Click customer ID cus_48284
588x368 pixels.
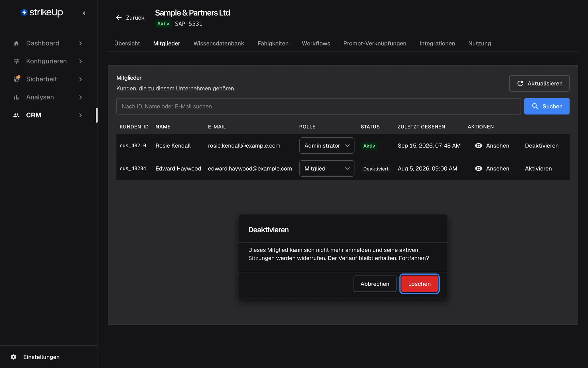coord(133,168)
